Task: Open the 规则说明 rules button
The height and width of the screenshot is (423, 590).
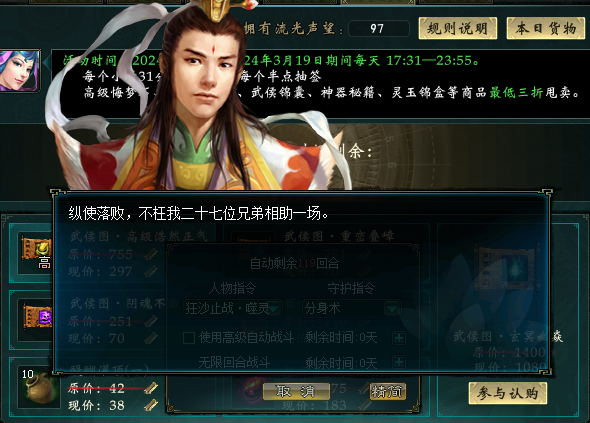Action: [458, 28]
